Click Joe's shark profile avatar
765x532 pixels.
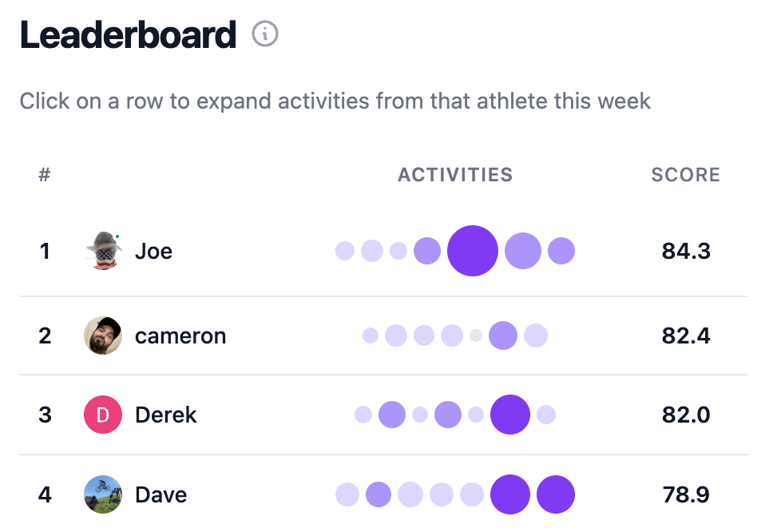click(102, 251)
